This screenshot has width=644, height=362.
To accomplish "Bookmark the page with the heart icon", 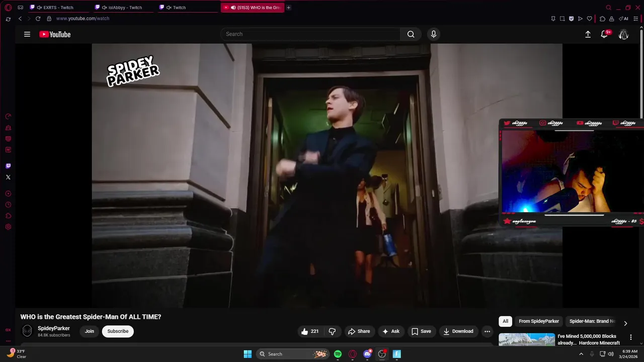I will (x=590, y=19).
